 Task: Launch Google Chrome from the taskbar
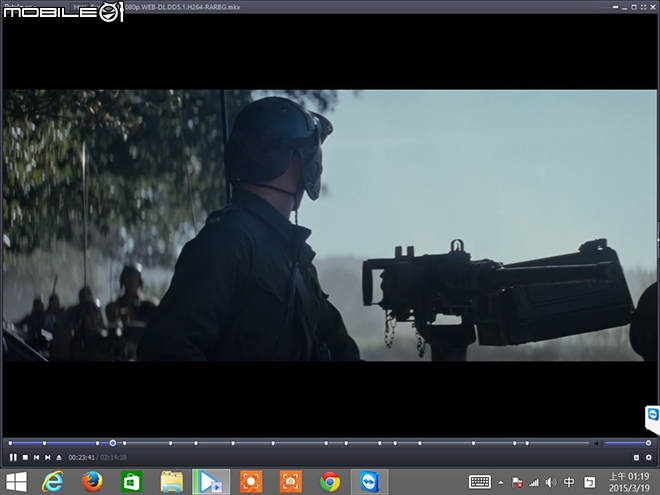pos(330,482)
